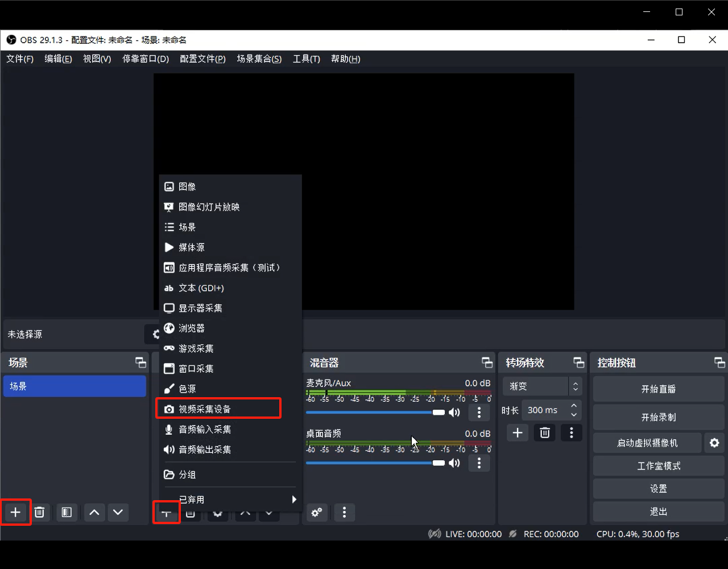Viewport: 728px width, 569px height.
Task: Open scene filters icon in Scenes panel
Action: [x=67, y=512]
